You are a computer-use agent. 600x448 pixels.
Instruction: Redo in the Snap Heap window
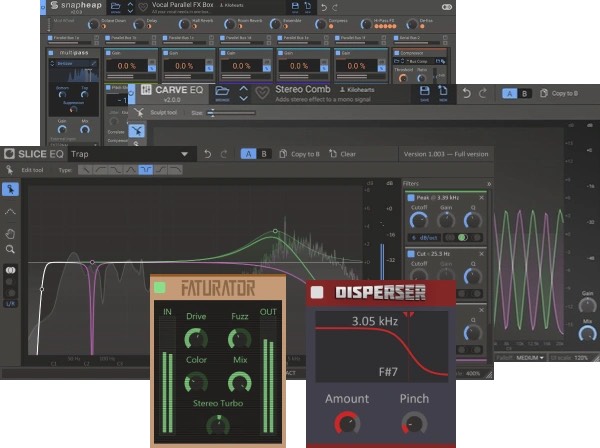coord(335,7)
